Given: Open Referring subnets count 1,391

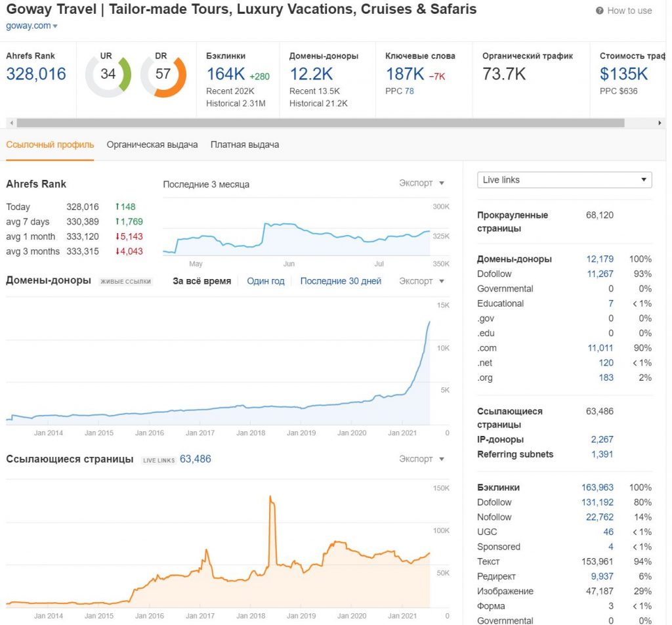Looking at the screenshot, I should [602, 454].
